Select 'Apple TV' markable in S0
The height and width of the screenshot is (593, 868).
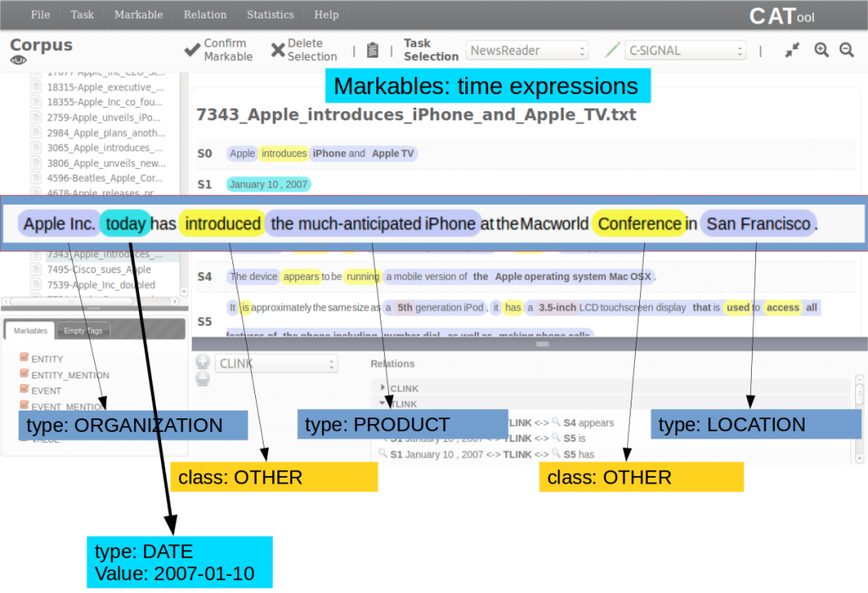tap(392, 154)
